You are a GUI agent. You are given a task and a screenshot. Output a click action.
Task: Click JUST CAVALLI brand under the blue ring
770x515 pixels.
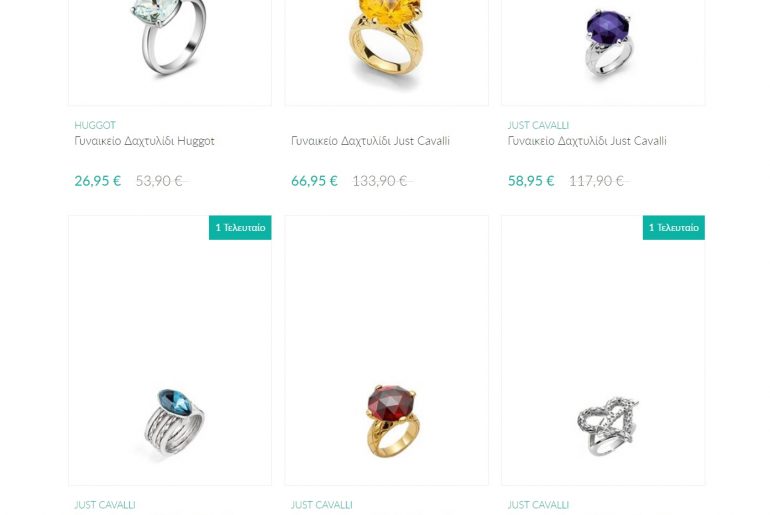point(105,505)
